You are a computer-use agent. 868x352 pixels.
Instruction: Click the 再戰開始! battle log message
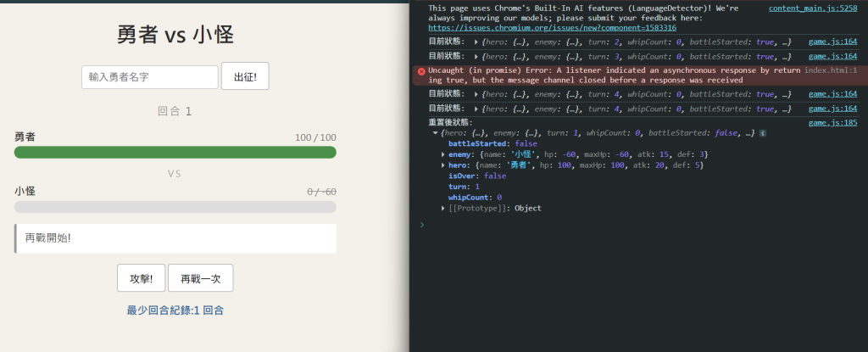pos(175,238)
